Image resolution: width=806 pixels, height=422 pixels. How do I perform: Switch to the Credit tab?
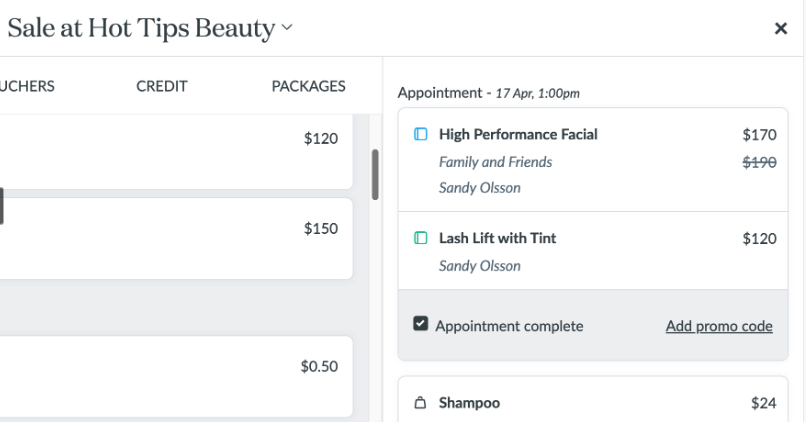162,86
